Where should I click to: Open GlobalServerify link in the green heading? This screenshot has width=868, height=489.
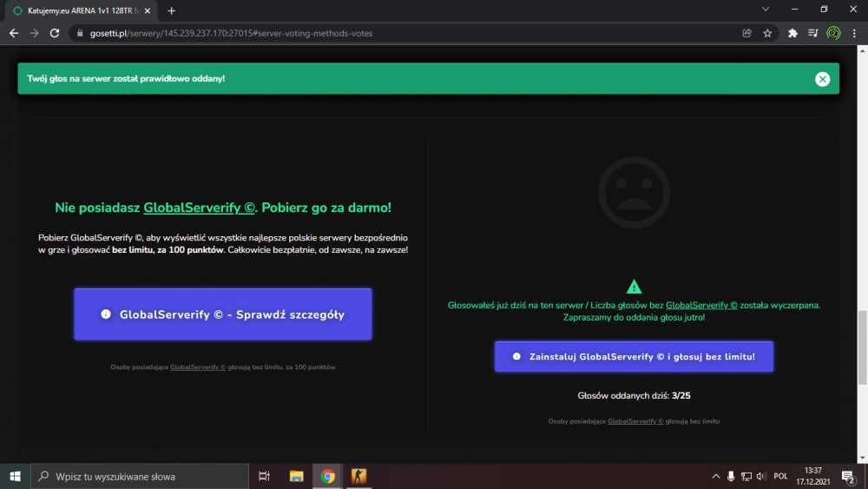pyautogui.click(x=199, y=208)
